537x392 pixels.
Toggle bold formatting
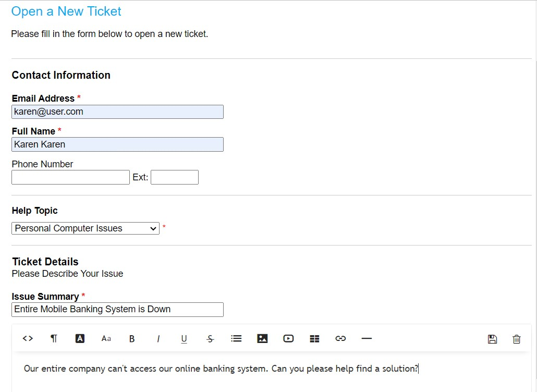pos(132,338)
